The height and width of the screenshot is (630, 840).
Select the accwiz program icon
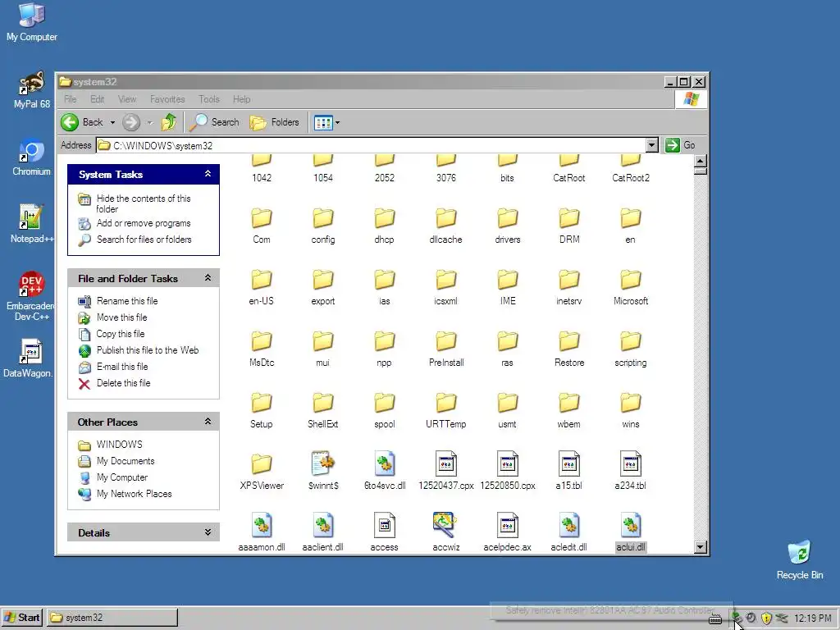tap(445, 525)
